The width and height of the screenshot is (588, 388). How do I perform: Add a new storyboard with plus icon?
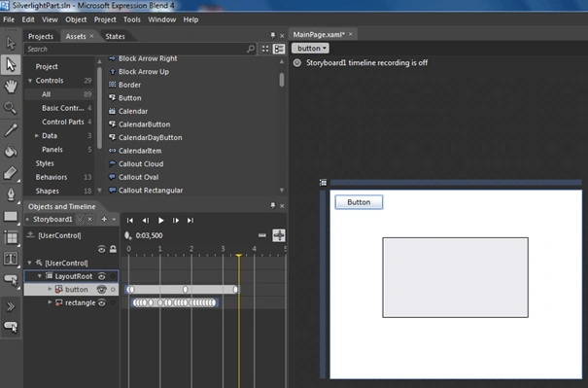coord(104,219)
